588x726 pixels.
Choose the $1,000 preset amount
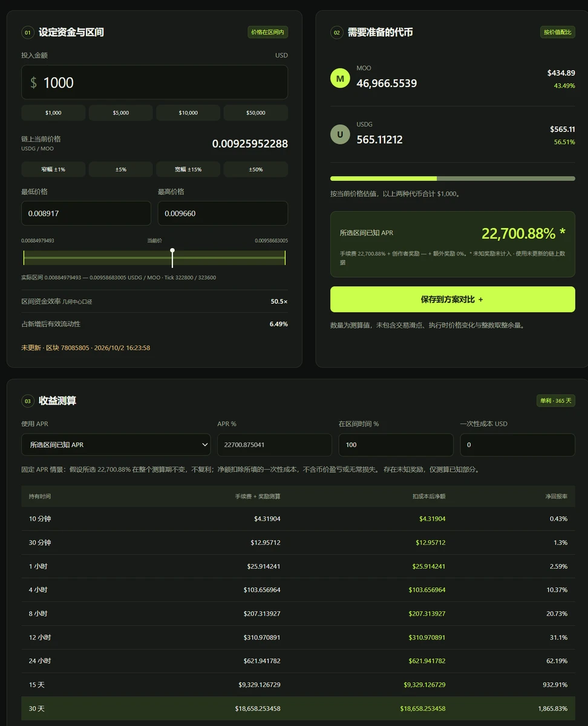click(53, 113)
